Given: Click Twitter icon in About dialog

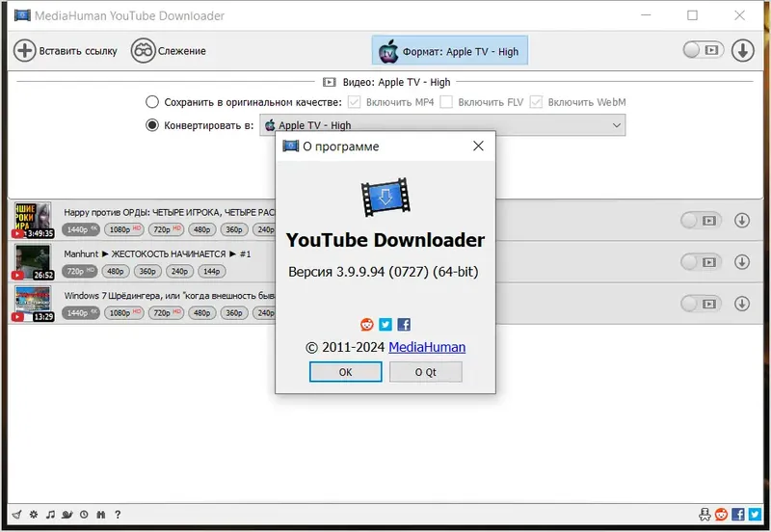Looking at the screenshot, I should (385, 325).
